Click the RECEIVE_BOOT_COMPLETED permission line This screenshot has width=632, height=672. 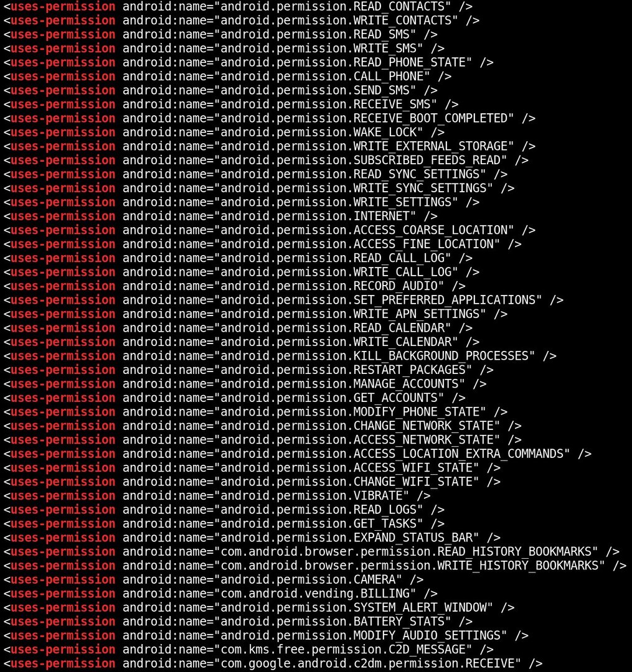(x=269, y=118)
